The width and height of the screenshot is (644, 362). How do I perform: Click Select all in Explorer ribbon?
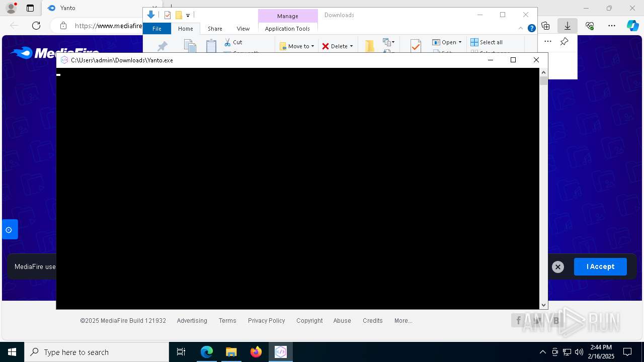coord(487,42)
